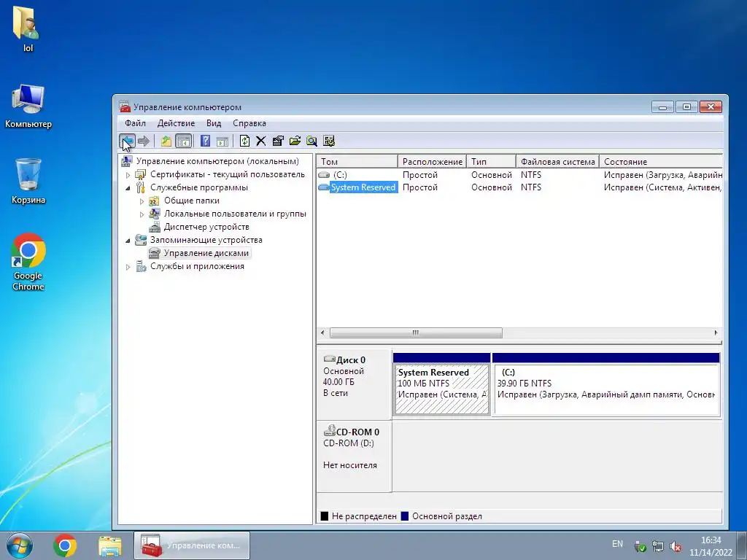Click the right arrow of volume list scrollbar
The width and height of the screenshot is (747, 560).
pyautogui.click(x=716, y=332)
